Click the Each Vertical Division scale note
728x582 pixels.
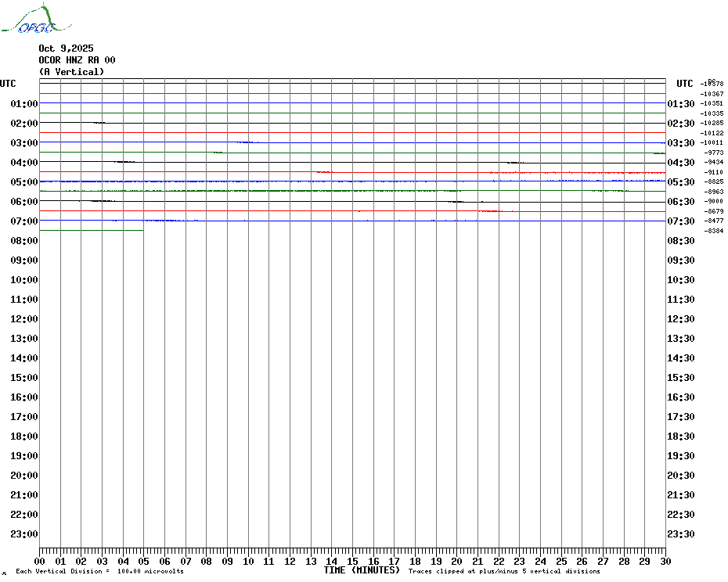[x=99, y=572]
